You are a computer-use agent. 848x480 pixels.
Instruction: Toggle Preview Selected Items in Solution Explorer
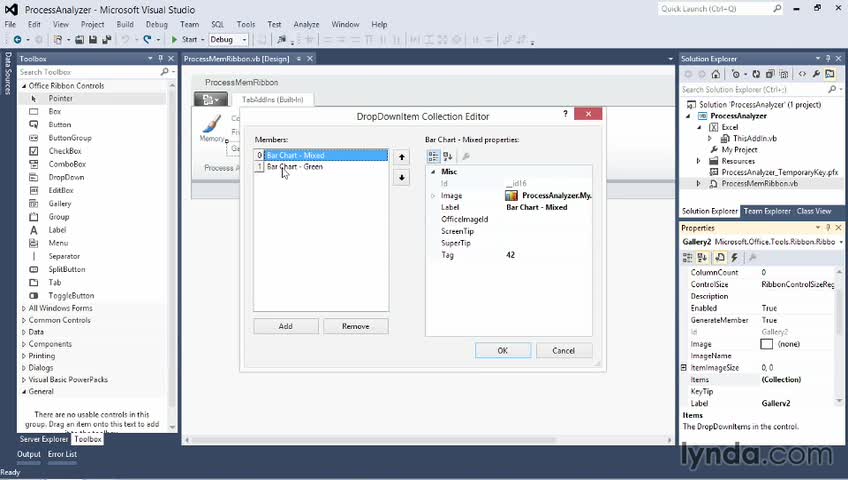[830, 74]
